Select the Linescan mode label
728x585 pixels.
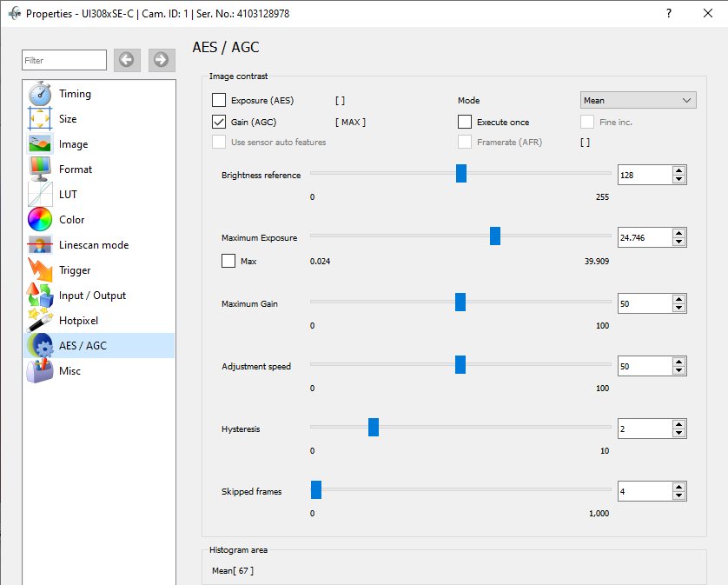tap(94, 245)
